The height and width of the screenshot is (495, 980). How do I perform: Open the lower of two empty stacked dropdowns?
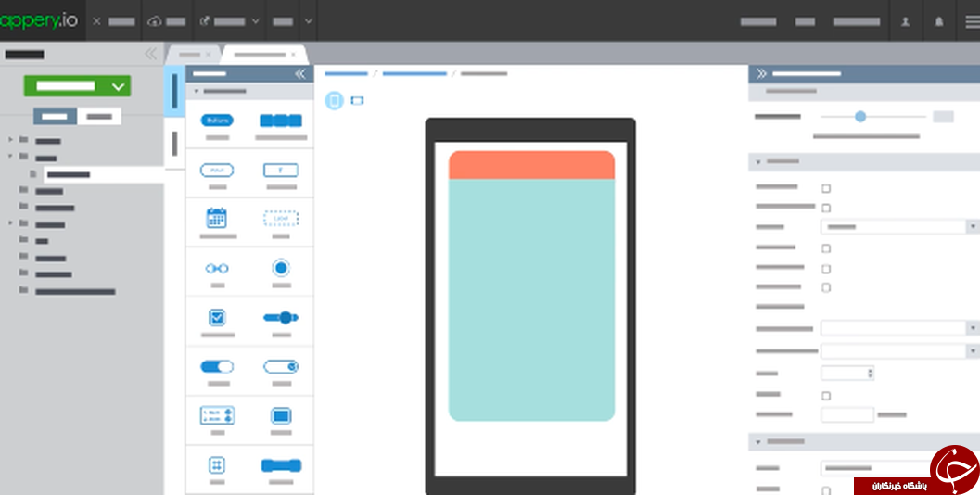[x=899, y=350]
